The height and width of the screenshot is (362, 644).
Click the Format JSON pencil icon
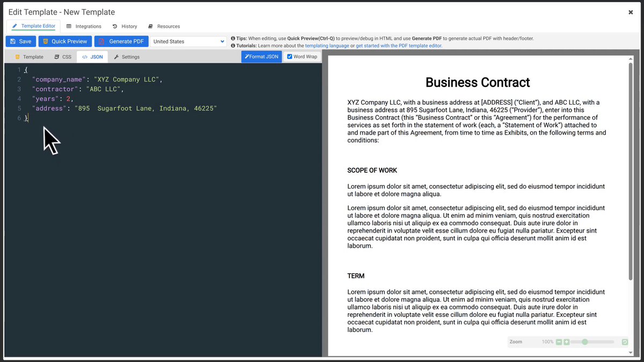point(247,56)
